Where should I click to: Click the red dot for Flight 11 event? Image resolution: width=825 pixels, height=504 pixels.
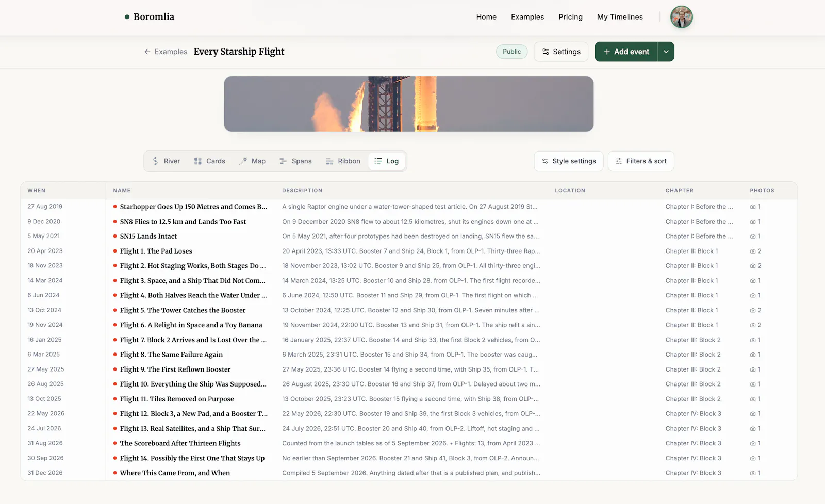tap(115, 399)
